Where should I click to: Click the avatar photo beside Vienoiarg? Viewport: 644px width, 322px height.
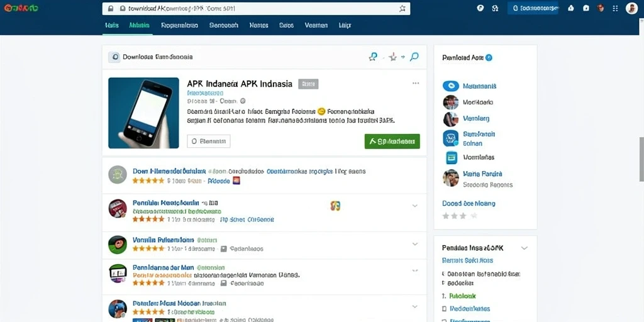click(x=450, y=119)
